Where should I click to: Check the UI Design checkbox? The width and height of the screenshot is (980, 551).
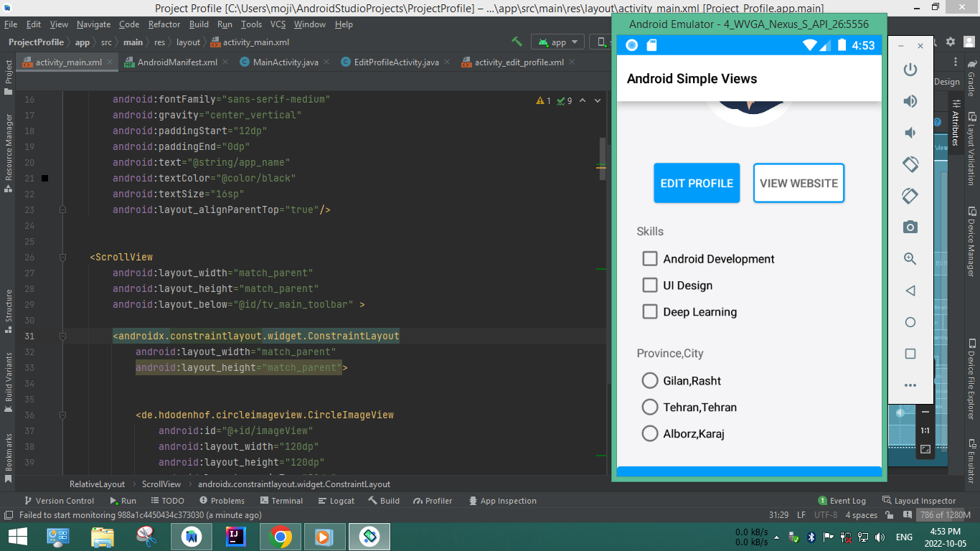(650, 285)
